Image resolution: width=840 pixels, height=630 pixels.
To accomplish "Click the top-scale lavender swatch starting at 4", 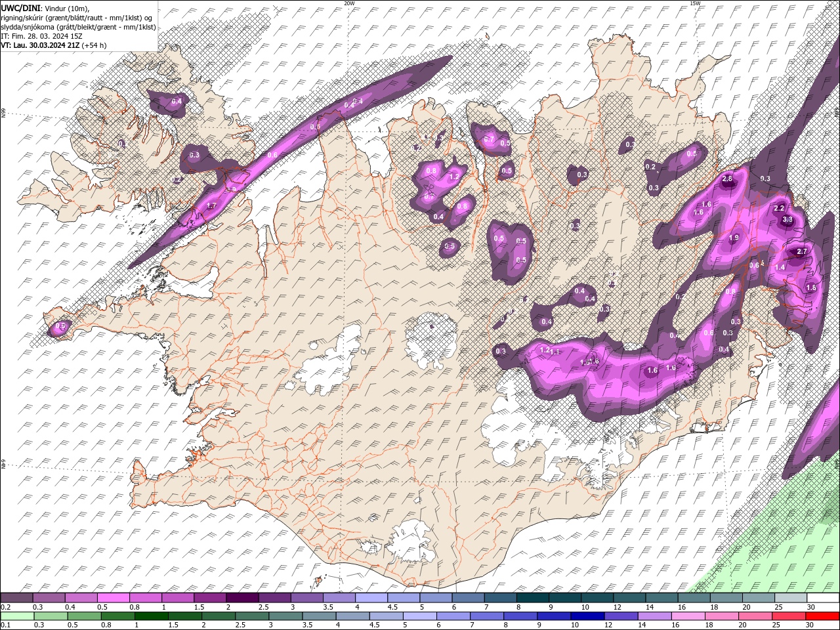I will click(x=371, y=598).
